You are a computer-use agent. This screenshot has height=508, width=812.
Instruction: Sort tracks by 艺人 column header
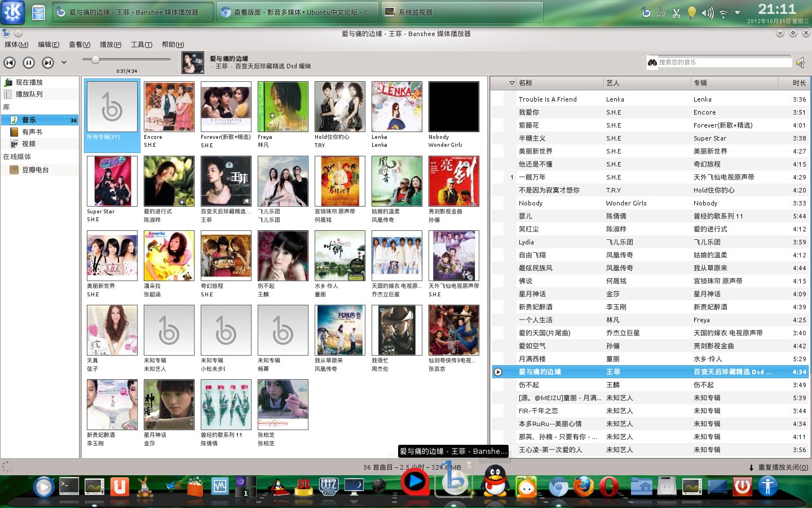click(647, 83)
